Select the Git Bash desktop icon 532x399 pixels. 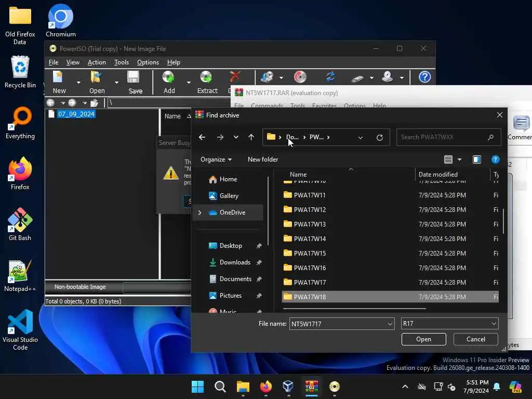20,224
